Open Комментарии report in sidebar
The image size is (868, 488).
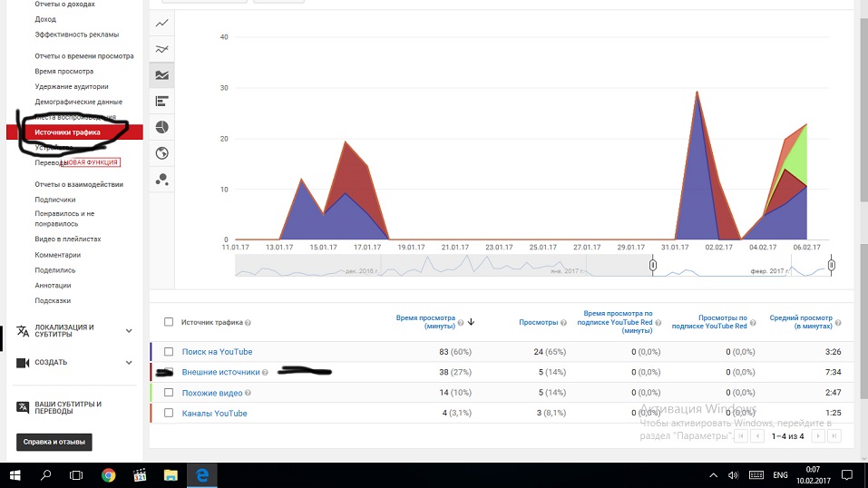click(x=57, y=255)
